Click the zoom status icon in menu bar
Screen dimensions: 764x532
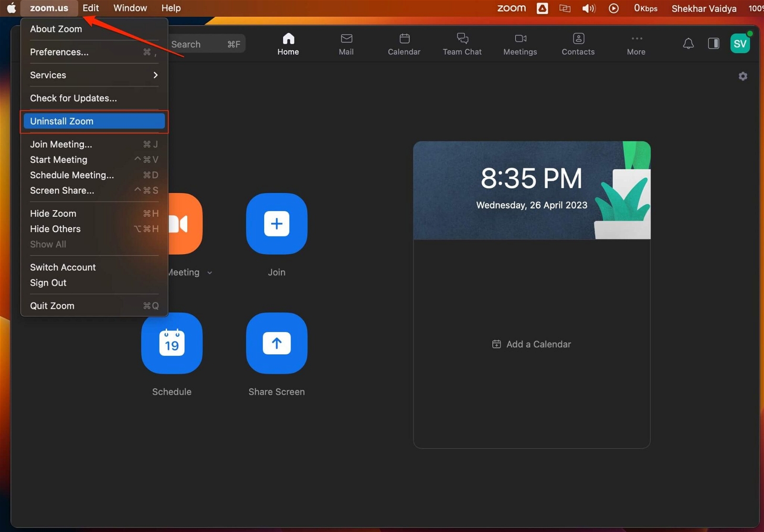point(511,8)
